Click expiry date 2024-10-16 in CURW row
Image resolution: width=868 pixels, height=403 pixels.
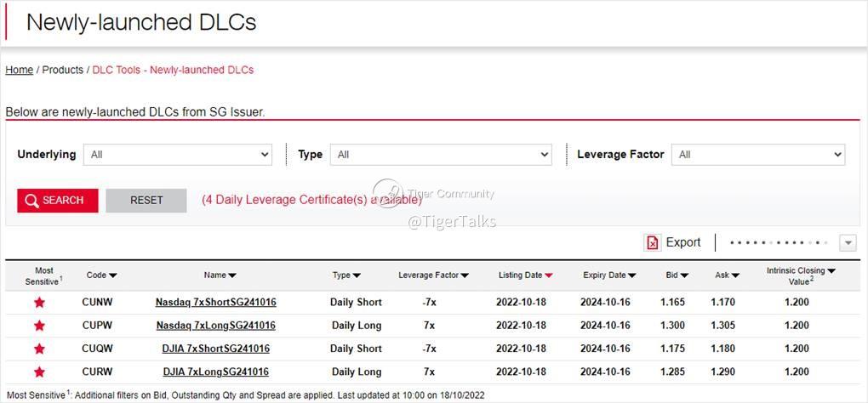point(605,372)
